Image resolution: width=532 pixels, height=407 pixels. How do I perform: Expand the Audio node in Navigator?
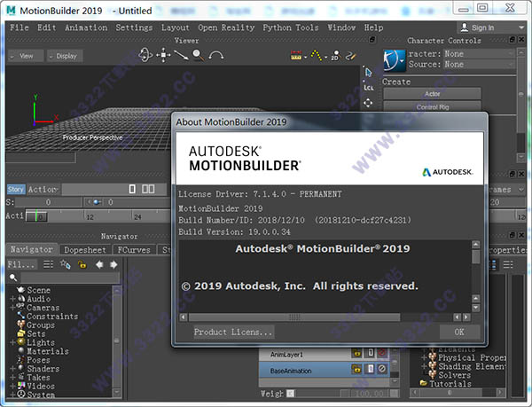pyautogui.click(x=12, y=299)
